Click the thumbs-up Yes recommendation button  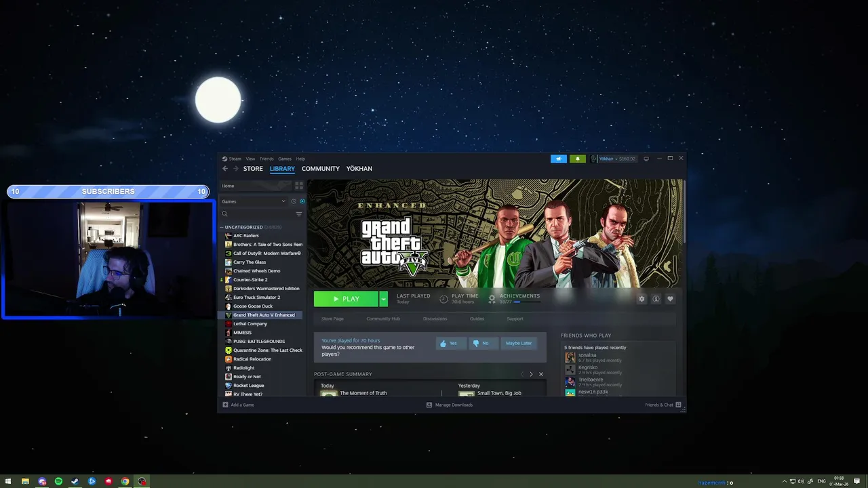[450, 344]
